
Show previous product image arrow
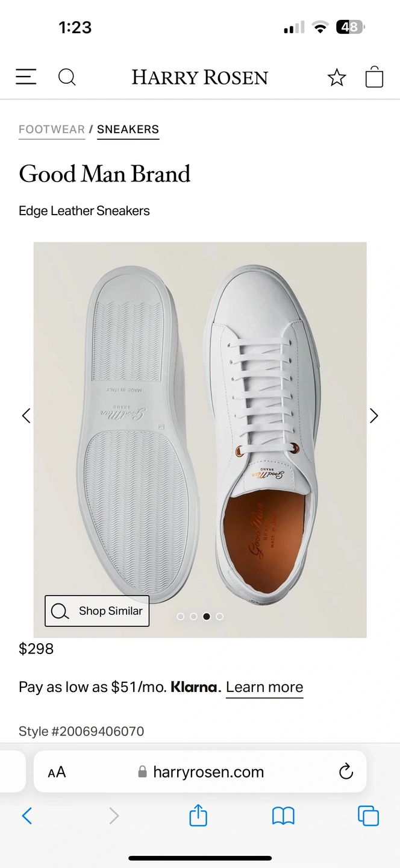(26, 415)
